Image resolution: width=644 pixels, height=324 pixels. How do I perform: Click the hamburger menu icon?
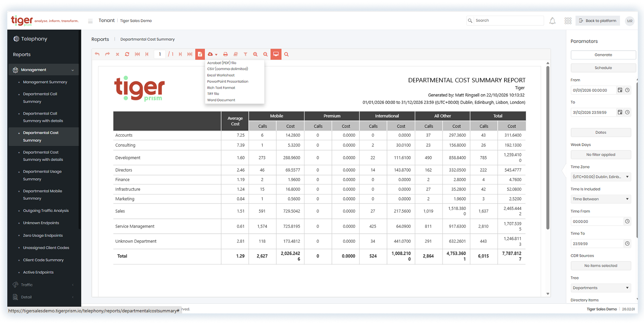tap(90, 21)
